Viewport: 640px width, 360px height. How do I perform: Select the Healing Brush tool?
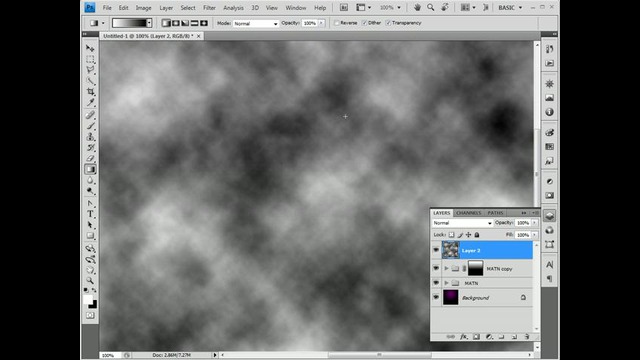[90, 115]
